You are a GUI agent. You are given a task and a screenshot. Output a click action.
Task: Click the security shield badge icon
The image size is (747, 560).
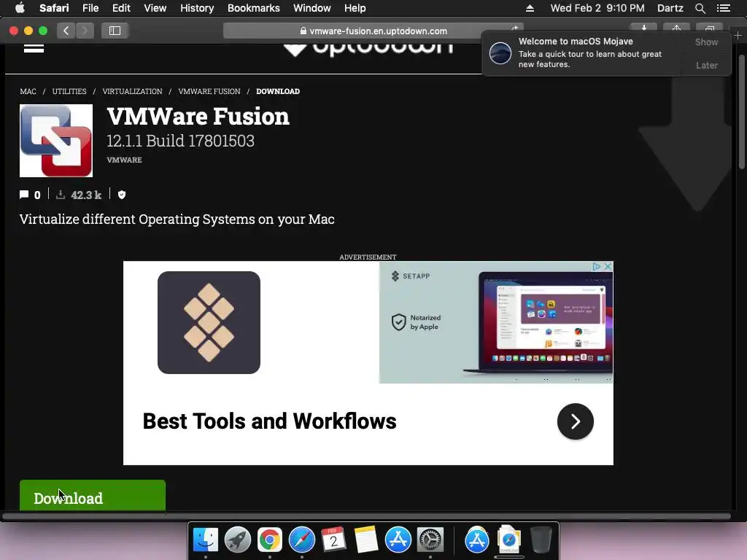(x=122, y=194)
